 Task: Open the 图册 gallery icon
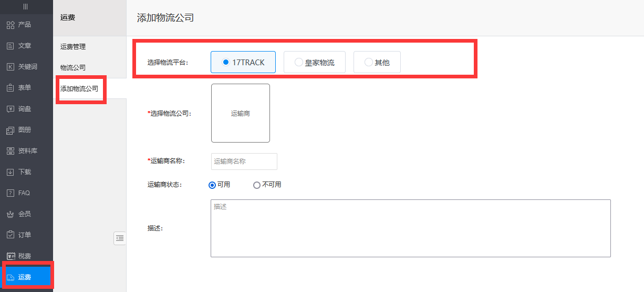tap(10, 130)
